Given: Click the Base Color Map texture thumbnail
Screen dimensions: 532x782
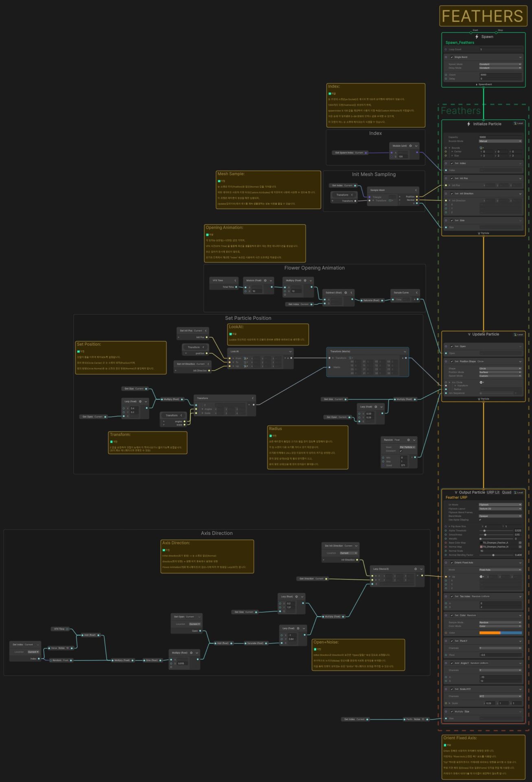Looking at the screenshot, I should point(481,543).
